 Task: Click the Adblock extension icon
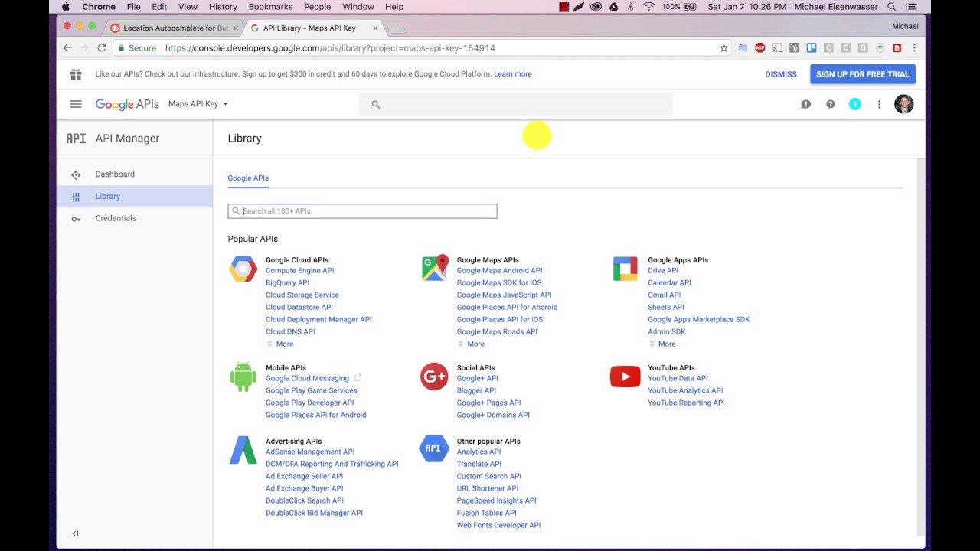click(759, 47)
